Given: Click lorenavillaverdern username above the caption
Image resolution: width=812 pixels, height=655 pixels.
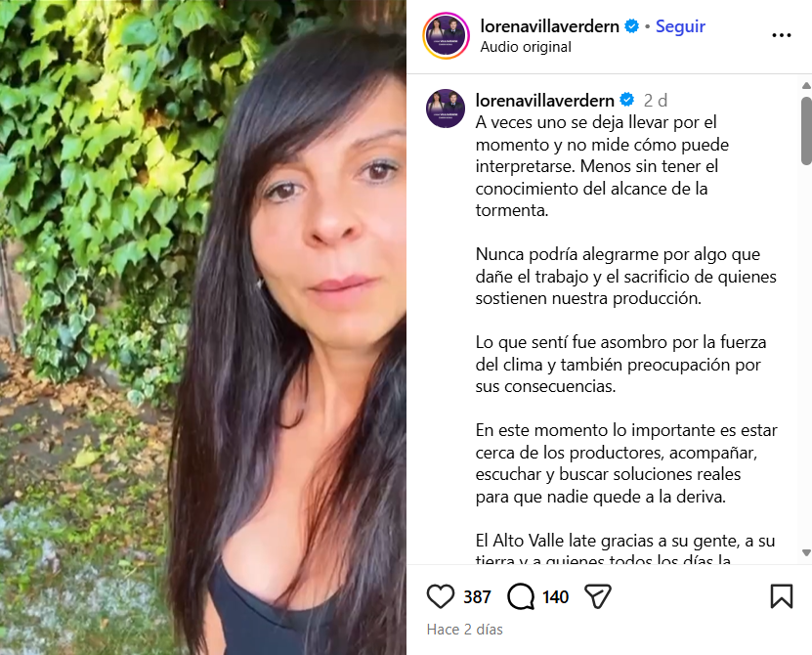Looking at the screenshot, I should [545, 100].
